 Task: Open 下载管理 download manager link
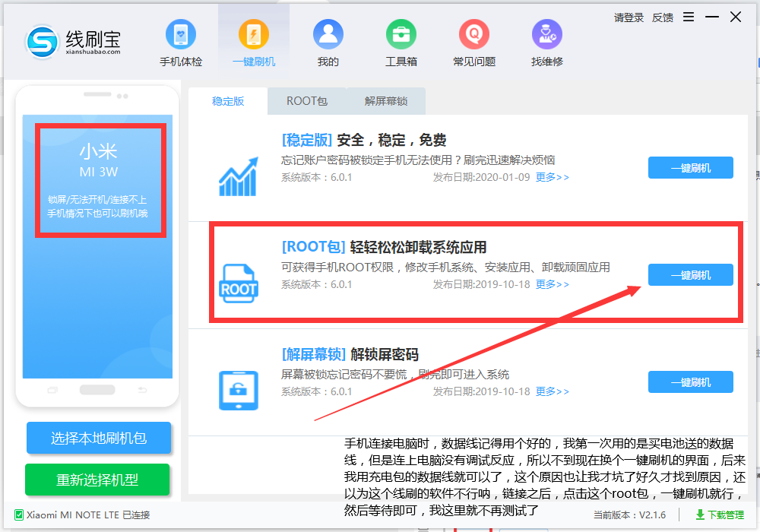(726, 515)
